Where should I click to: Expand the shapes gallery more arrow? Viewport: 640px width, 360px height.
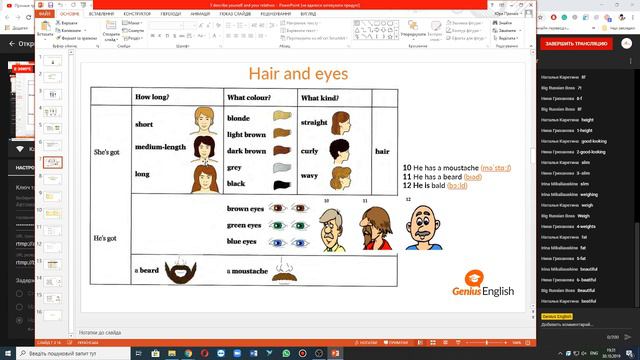coord(396,37)
